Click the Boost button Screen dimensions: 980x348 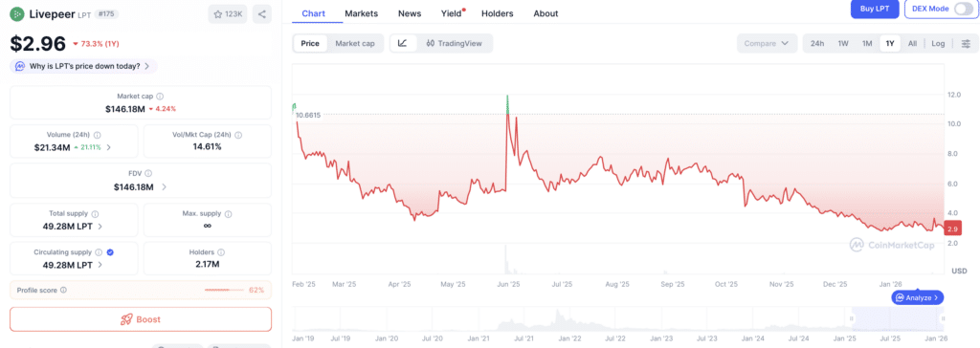(141, 319)
